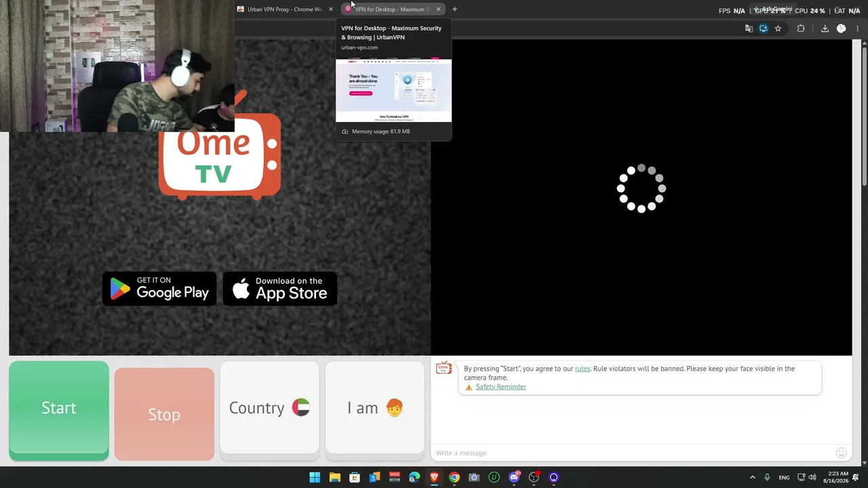The width and height of the screenshot is (868, 488).
Task: Open the Safety Reminder link
Action: coord(500,387)
